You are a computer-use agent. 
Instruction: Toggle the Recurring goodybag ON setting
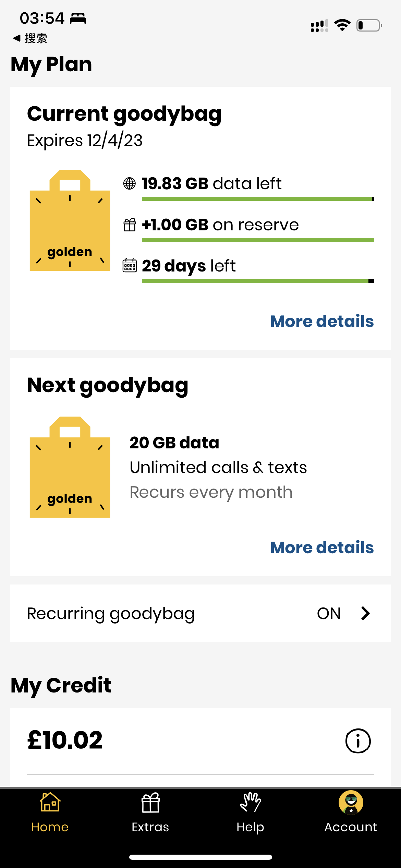(x=329, y=613)
